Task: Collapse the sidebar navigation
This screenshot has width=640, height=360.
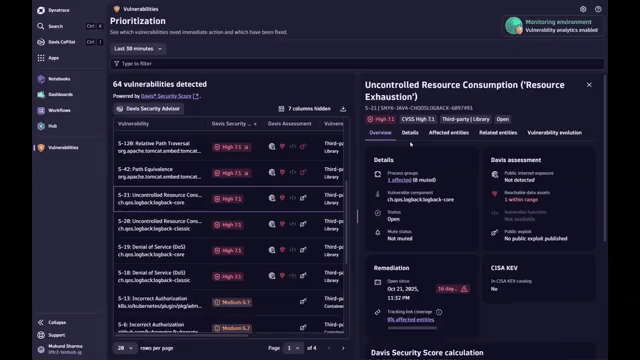Action: 57,322
